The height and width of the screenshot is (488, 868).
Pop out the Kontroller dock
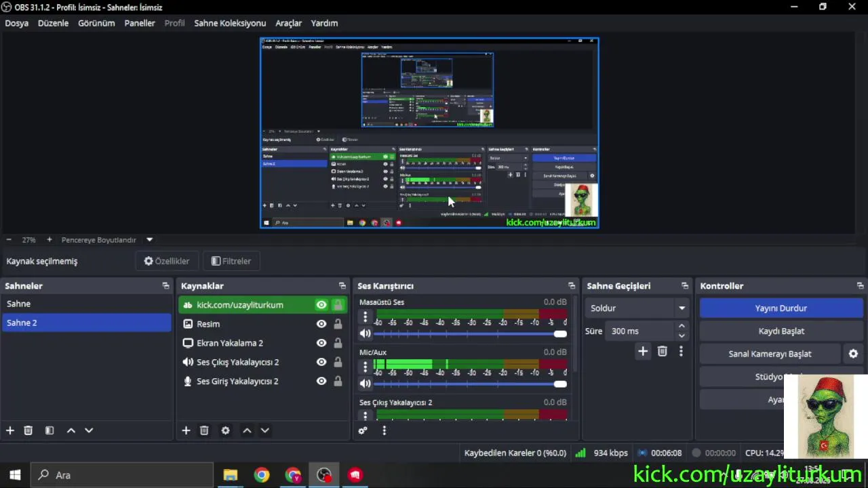[860, 286]
